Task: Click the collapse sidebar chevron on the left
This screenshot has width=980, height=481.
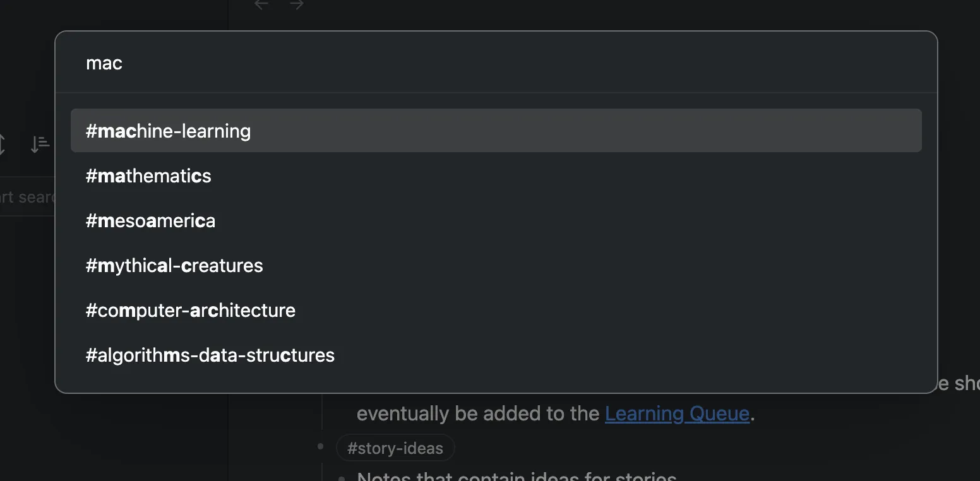Action: [3, 144]
